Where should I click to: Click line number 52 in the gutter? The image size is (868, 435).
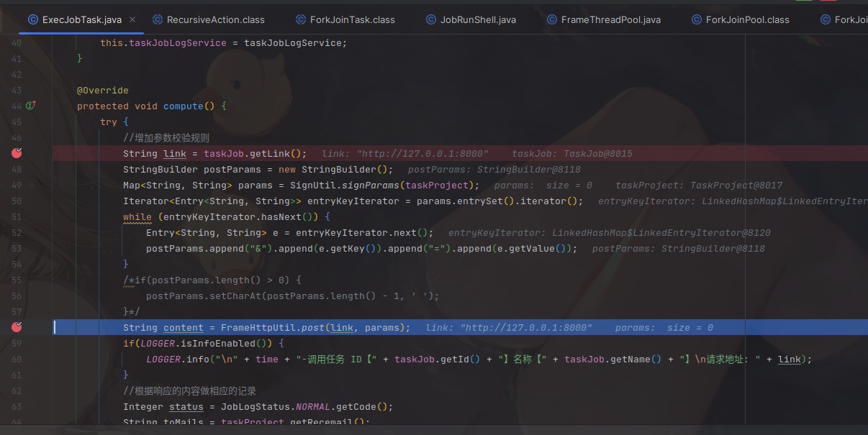[x=17, y=232]
